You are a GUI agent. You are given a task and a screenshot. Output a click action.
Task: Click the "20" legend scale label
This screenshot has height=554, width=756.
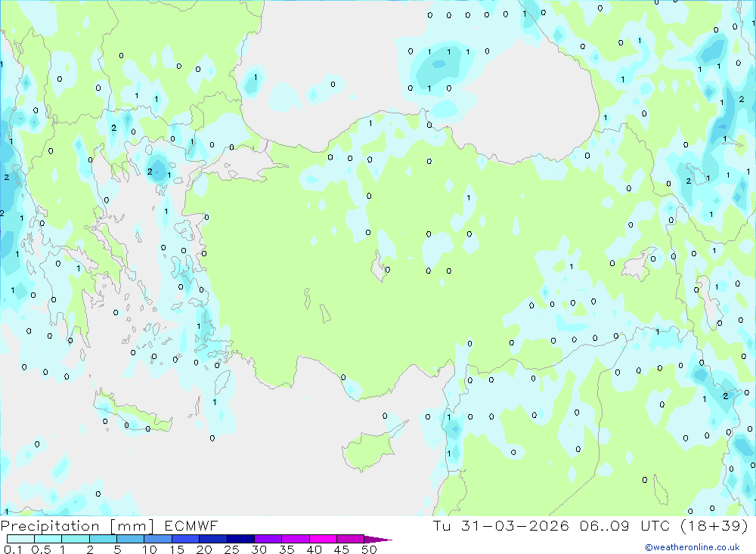(204, 549)
